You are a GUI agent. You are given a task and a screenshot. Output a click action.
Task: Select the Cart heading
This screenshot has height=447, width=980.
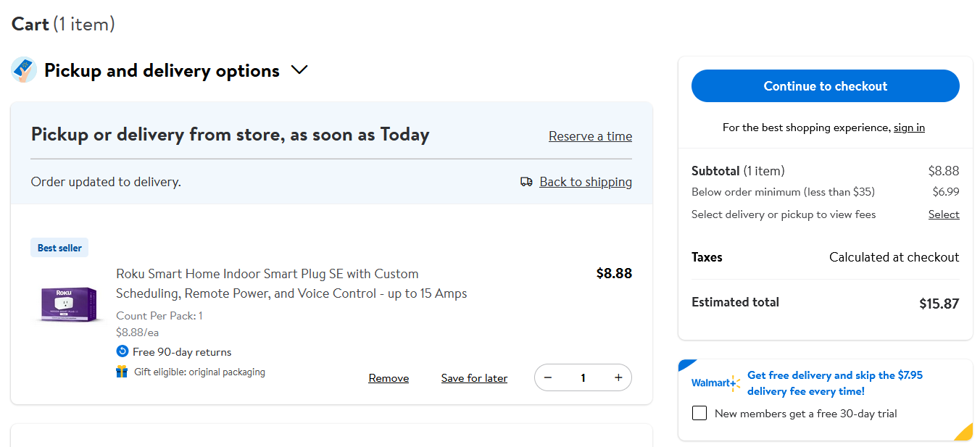click(x=30, y=23)
